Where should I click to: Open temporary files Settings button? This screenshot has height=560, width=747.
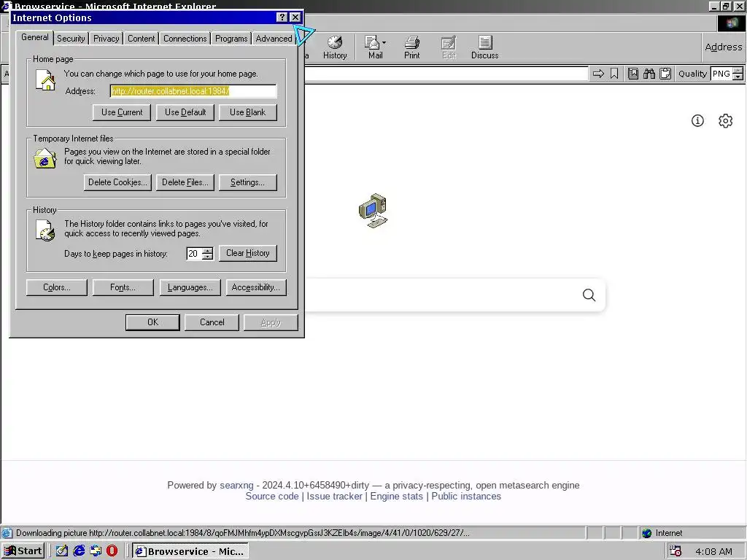tap(248, 182)
